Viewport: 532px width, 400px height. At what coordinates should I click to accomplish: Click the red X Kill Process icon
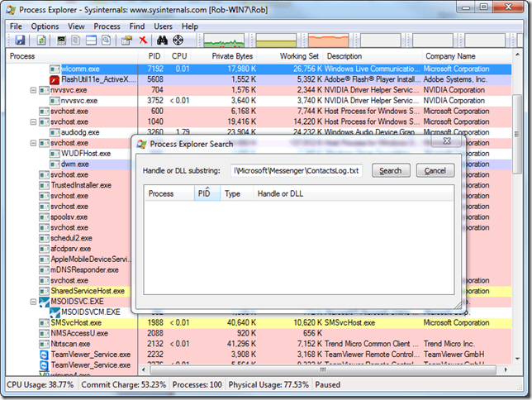[x=143, y=40]
